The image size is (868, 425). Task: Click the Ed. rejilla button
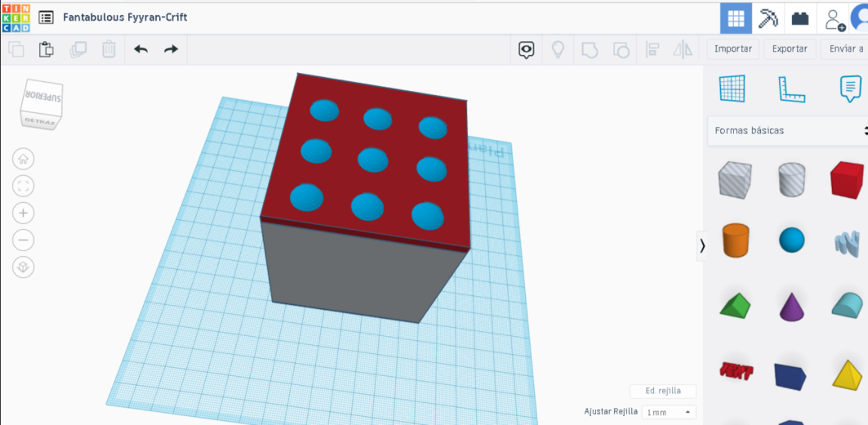coord(662,391)
